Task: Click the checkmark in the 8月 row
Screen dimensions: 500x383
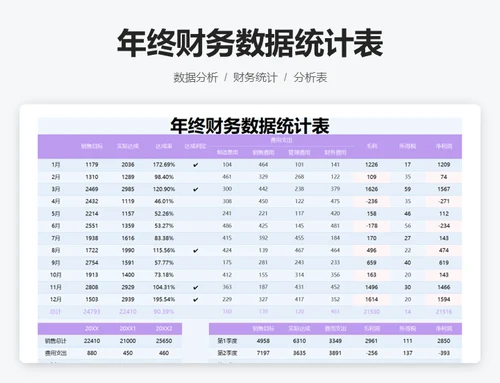Action: 196,250
